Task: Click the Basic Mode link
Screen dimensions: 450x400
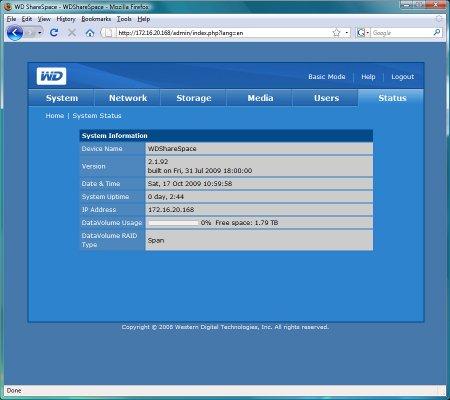Action: (327, 77)
